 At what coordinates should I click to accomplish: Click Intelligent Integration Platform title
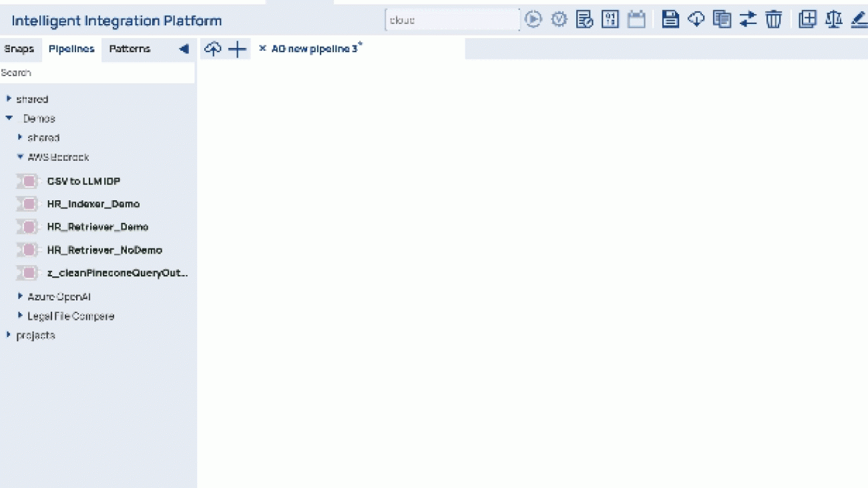(x=117, y=21)
